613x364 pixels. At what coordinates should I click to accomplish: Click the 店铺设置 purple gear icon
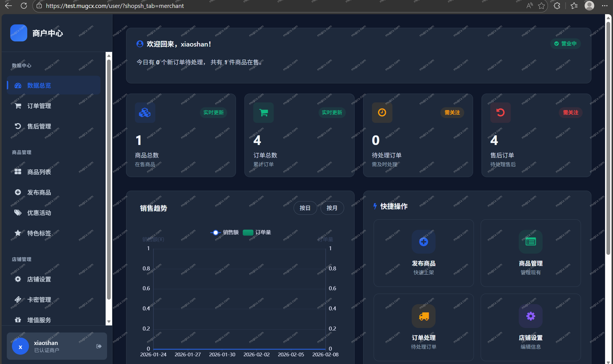click(530, 316)
